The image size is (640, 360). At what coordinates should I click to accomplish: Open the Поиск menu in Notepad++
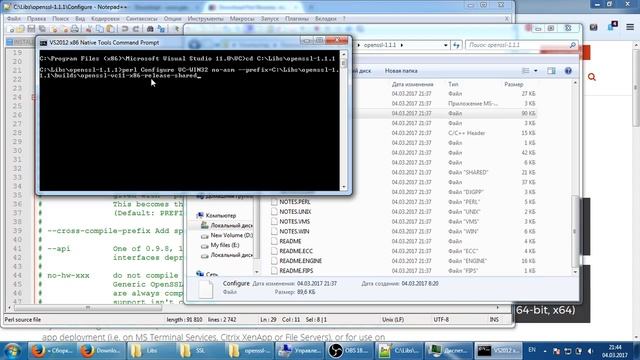(x=60, y=19)
